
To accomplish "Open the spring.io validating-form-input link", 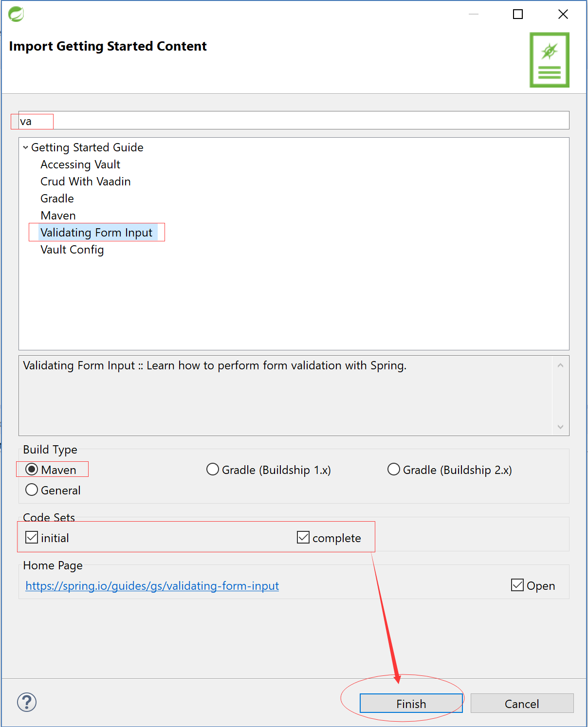I will 152,585.
